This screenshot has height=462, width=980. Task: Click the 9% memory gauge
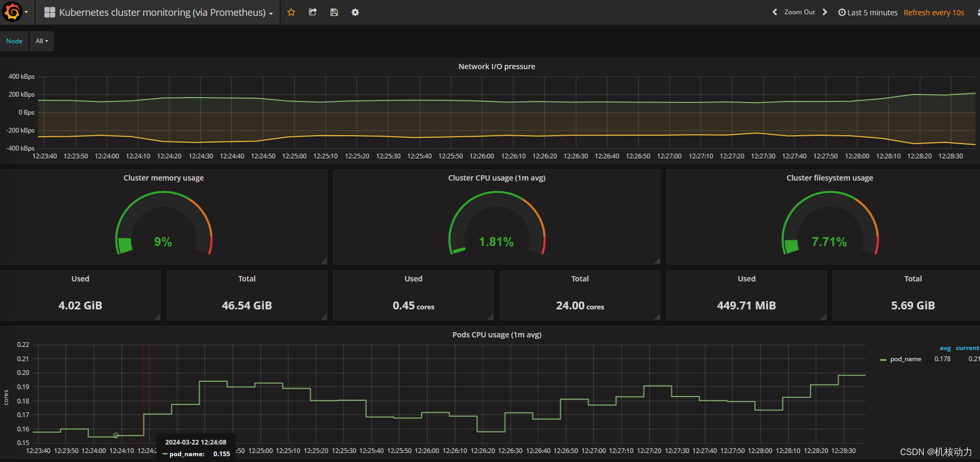click(164, 223)
